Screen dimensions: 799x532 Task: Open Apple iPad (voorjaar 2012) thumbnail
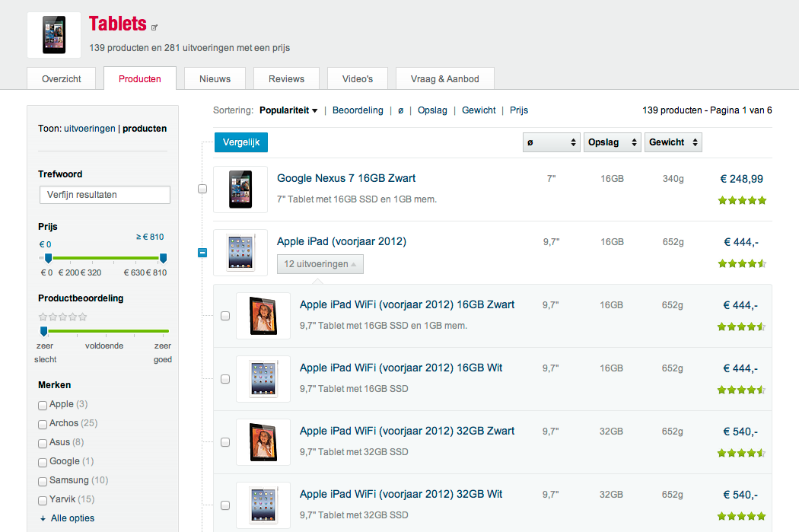pyautogui.click(x=240, y=253)
